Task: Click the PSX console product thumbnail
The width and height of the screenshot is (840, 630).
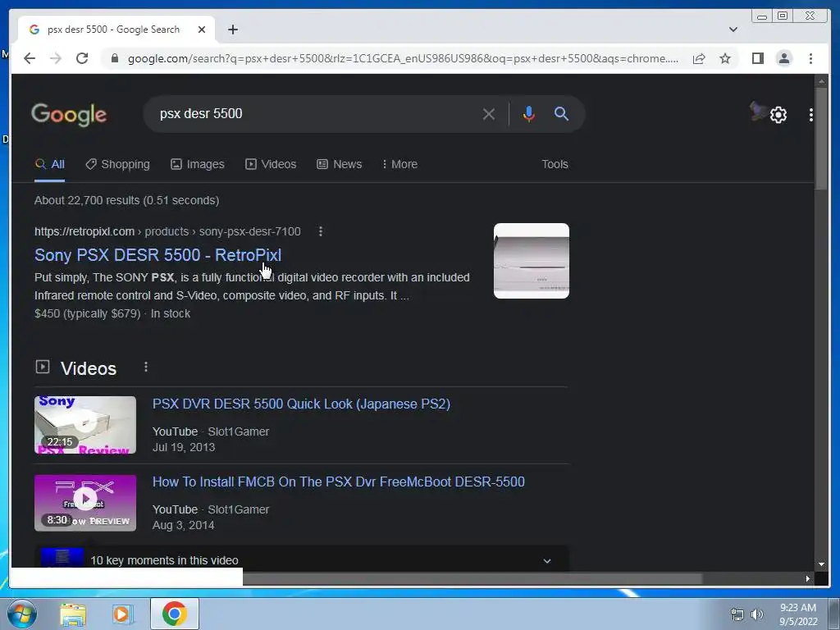Action: (532, 261)
